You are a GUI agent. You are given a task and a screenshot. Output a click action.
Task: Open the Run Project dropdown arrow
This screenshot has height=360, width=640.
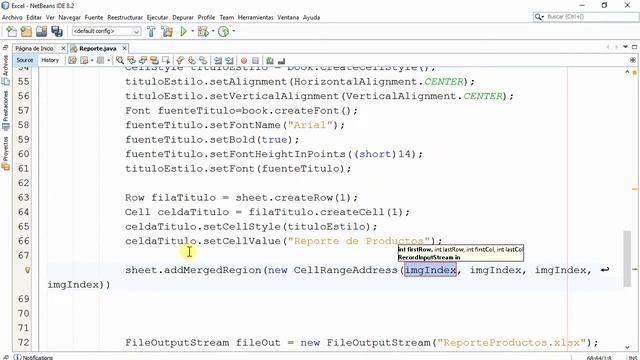pyautogui.click(x=192, y=31)
